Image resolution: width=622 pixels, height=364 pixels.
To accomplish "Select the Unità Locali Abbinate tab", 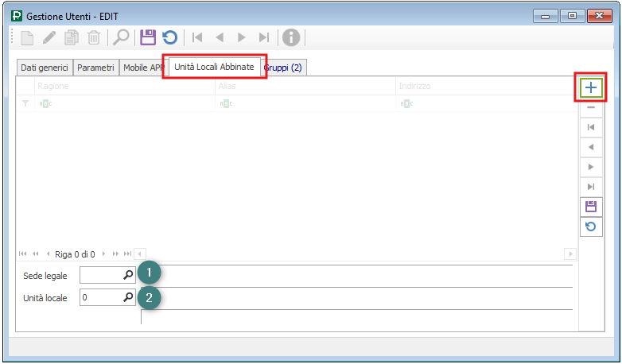I will pos(214,67).
